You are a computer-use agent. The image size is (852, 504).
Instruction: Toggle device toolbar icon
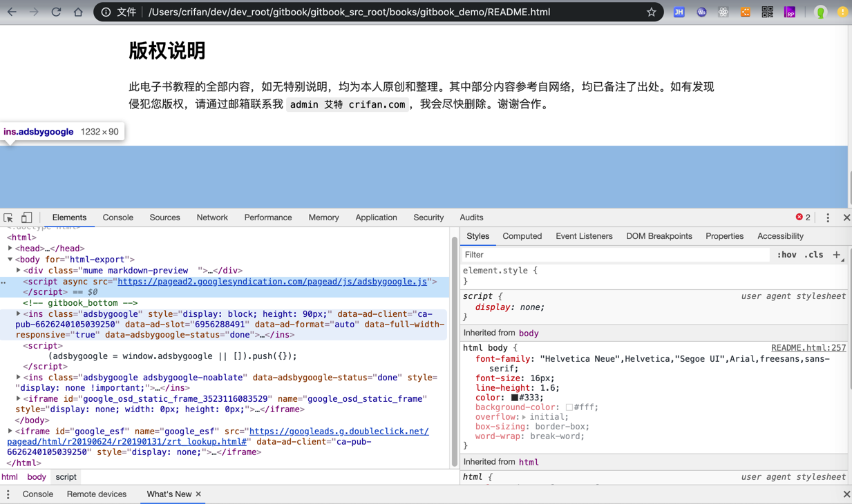click(26, 217)
